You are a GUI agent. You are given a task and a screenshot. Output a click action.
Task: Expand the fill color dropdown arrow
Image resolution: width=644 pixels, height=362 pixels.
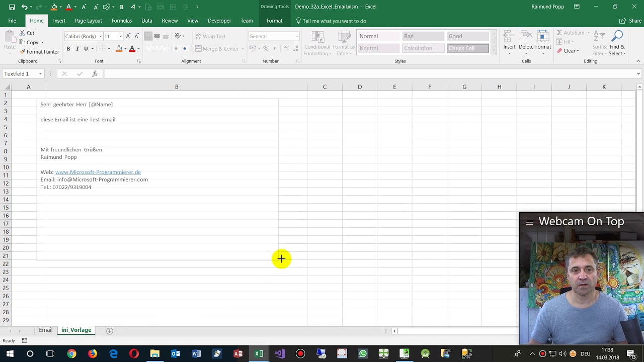[125, 49]
